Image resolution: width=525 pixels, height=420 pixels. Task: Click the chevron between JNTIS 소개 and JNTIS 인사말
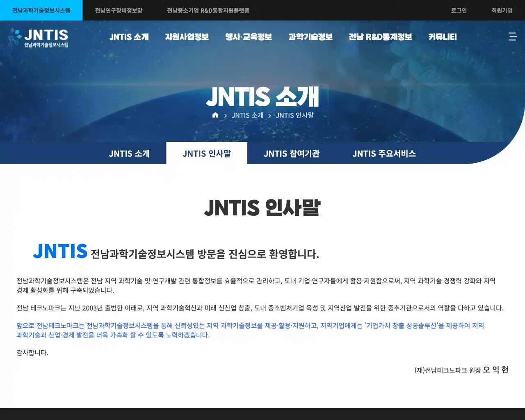(269, 116)
